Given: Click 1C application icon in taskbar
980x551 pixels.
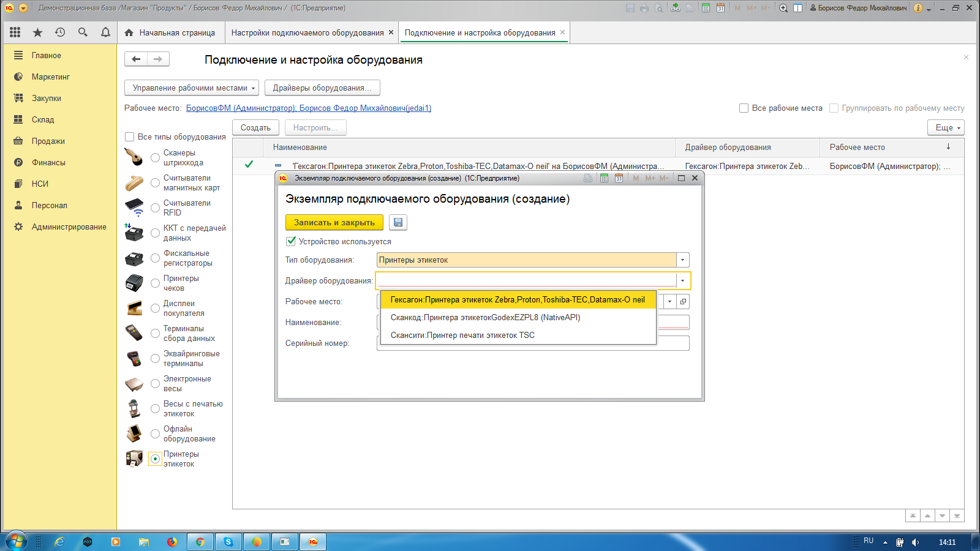Looking at the screenshot, I should [x=313, y=542].
